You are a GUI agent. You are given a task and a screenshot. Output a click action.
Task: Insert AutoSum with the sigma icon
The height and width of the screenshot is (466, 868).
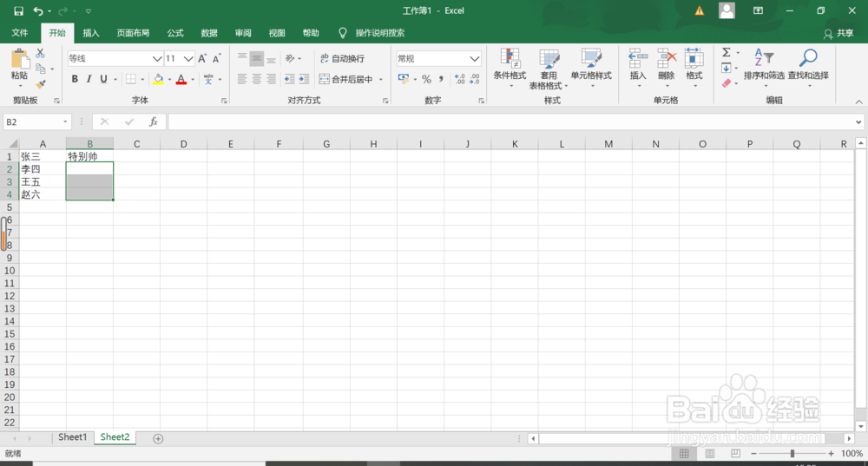tap(727, 53)
